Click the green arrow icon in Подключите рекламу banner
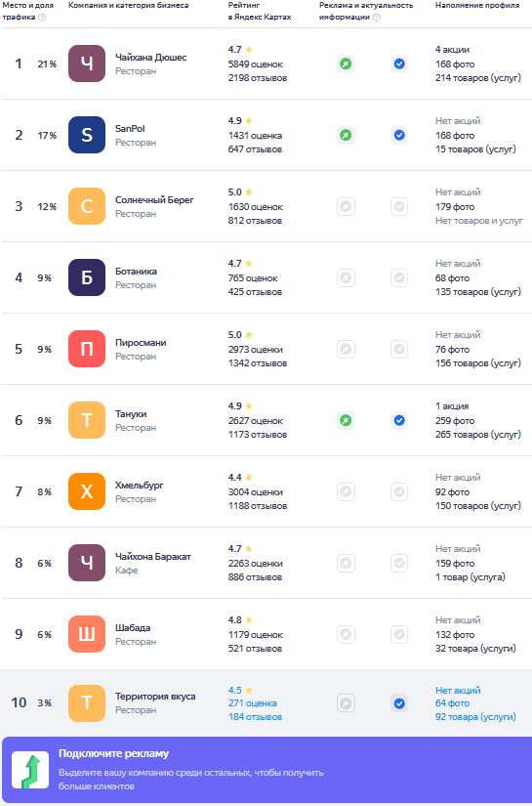Viewport: 532px width, 806px height. coord(30,770)
